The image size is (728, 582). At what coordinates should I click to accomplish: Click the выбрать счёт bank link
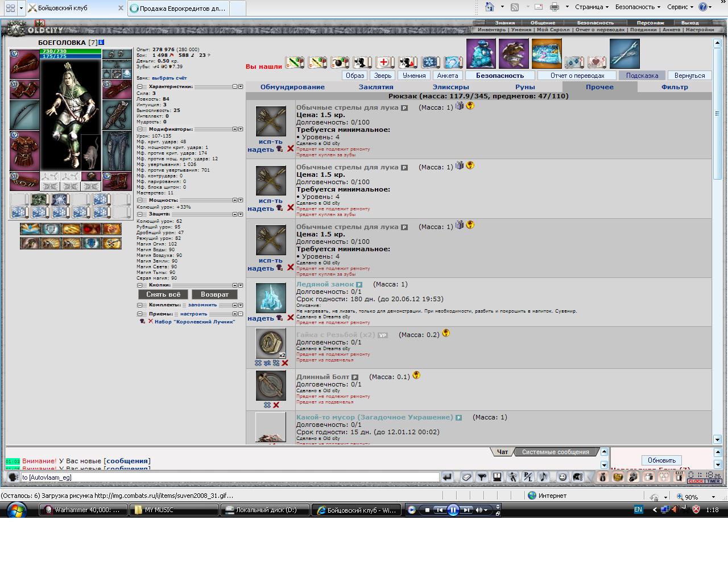[x=169, y=78]
